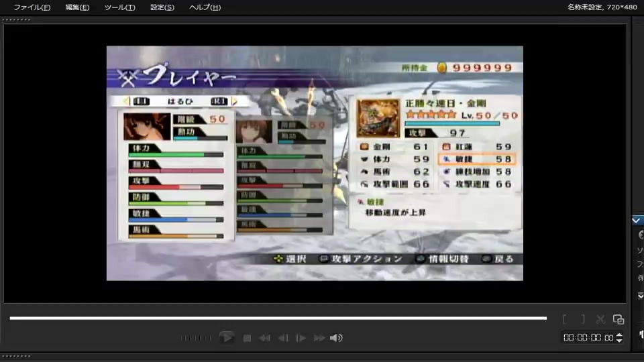This screenshot has width=644, height=362.
Task: Click the square Stop button
Action: [247, 338]
